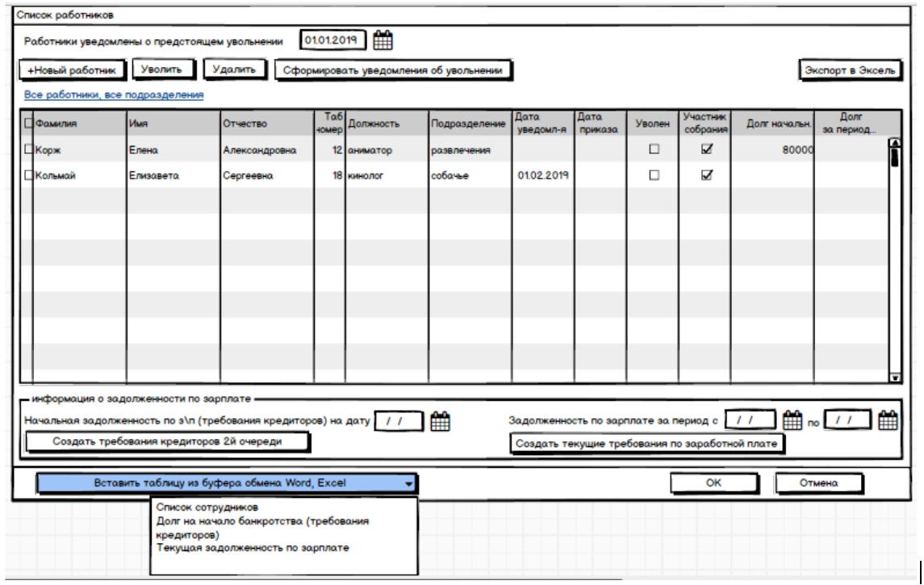Open calendar next to notification date 01.01.2019

click(384, 40)
